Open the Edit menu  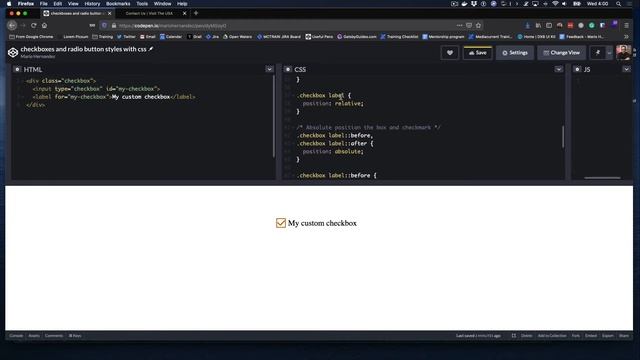[58, 4]
